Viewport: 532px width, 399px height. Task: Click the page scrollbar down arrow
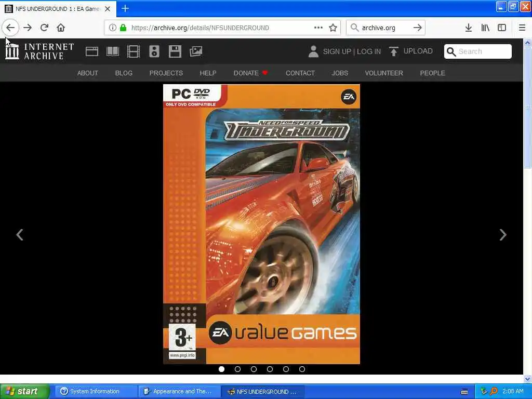[x=527, y=378]
